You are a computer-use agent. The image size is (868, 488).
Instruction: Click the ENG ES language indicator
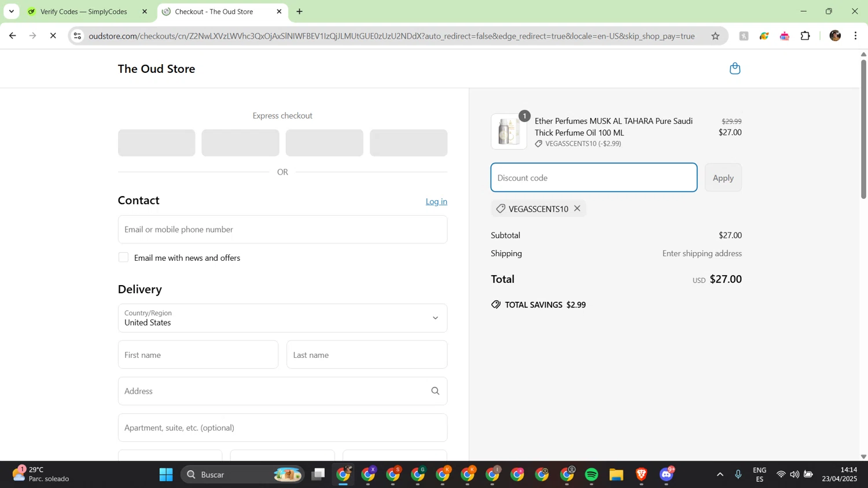coord(759,475)
